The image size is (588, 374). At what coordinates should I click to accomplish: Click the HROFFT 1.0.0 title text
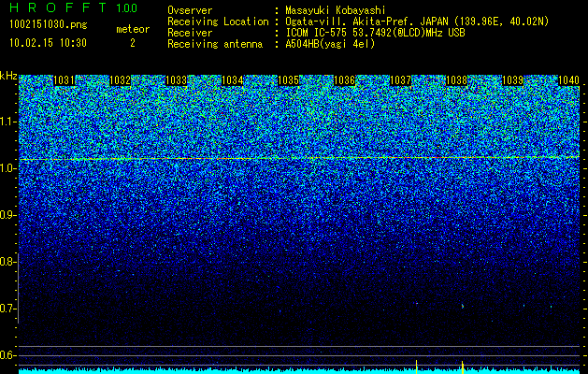[73, 7]
